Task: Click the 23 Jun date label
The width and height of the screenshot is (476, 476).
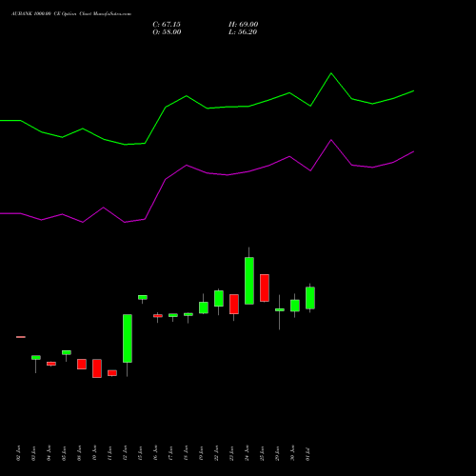Action: pos(231,453)
